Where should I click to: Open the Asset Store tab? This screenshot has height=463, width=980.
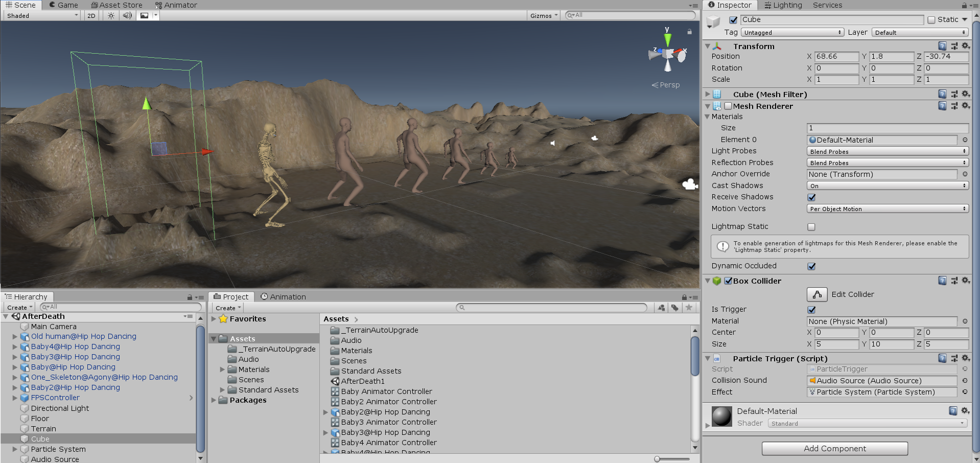click(x=116, y=5)
